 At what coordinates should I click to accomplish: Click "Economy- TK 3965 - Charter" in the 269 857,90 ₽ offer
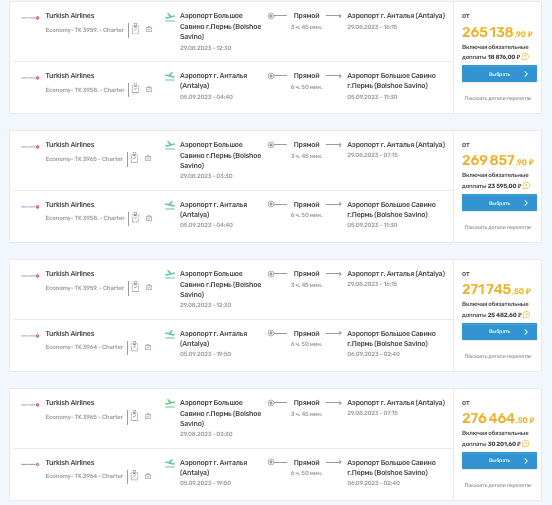pyautogui.click(x=84, y=159)
